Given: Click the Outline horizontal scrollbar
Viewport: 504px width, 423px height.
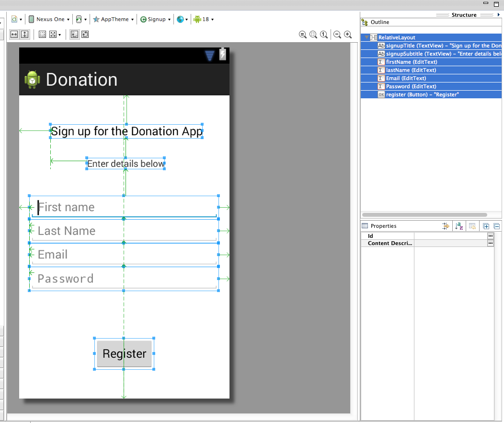Looking at the screenshot, I should click(x=424, y=214).
